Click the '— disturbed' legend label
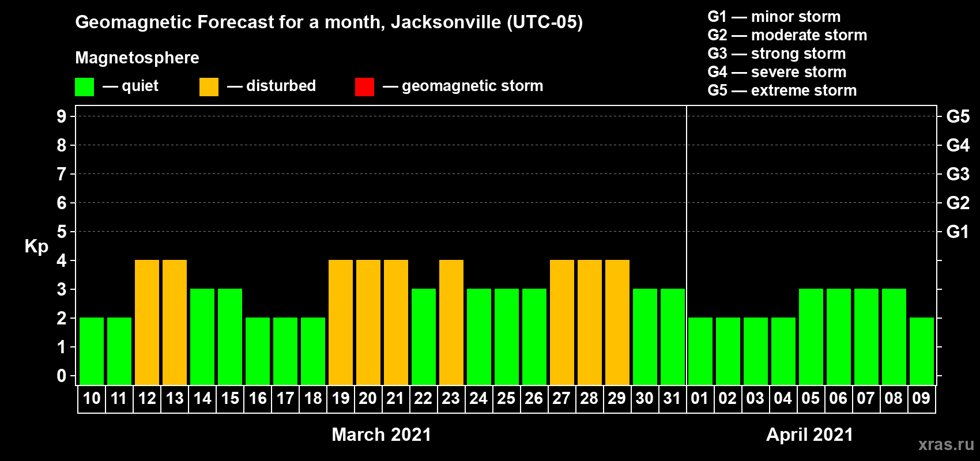980x461 pixels. [272, 86]
